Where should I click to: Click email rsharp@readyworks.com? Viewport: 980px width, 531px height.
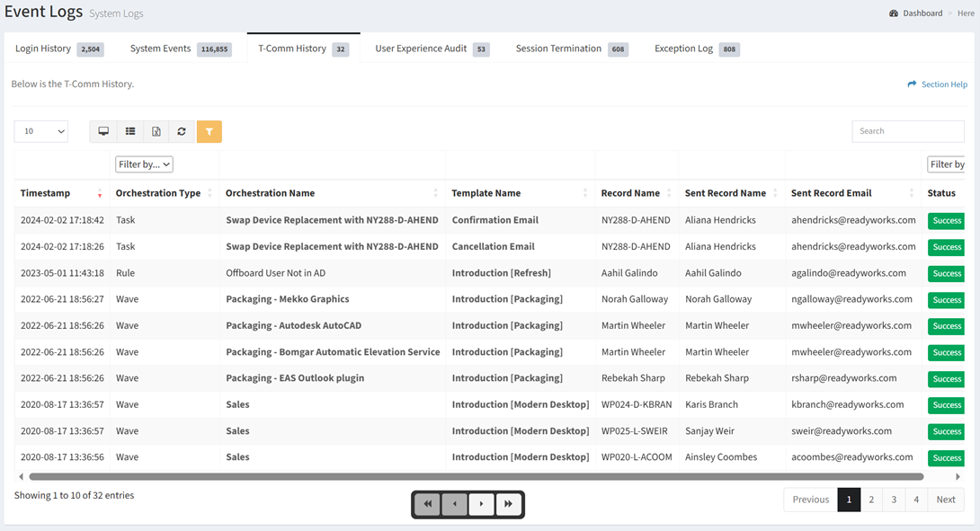pyautogui.click(x=843, y=378)
